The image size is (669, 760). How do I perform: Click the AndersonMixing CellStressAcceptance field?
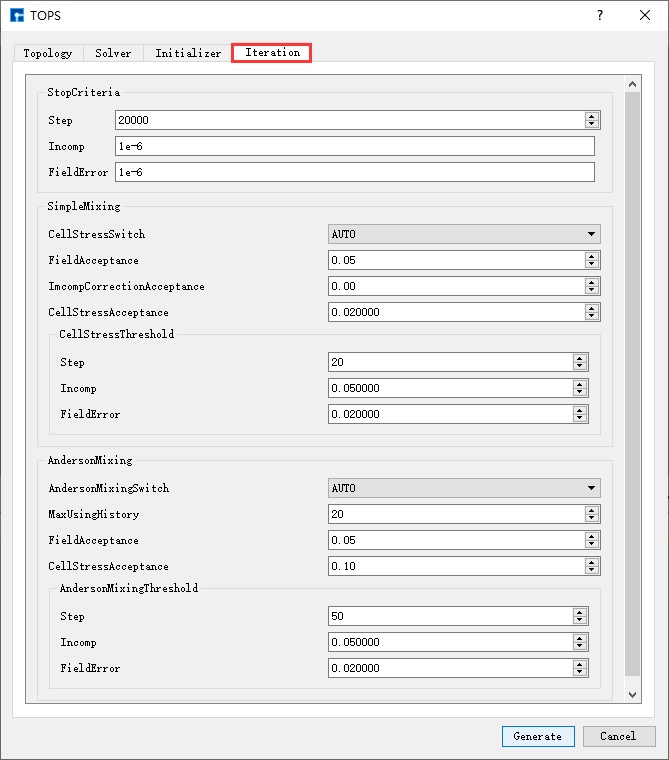[x=456, y=566]
